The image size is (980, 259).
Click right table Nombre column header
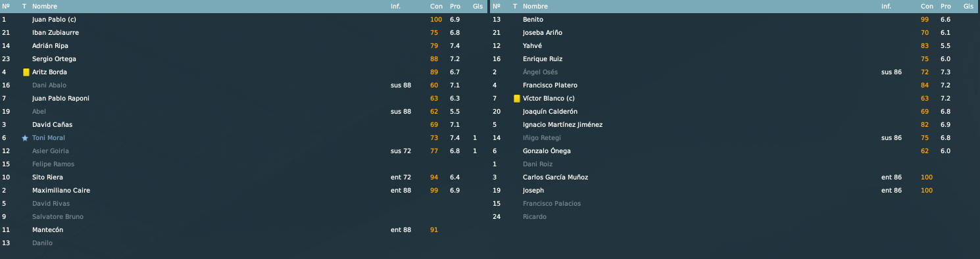pos(535,6)
